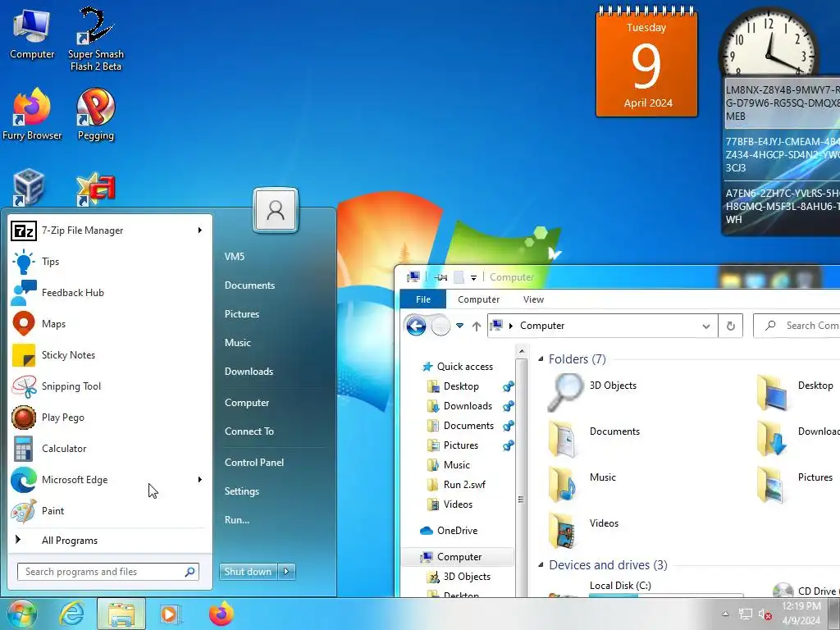Open Downloads link in start menu

tap(249, 372)
